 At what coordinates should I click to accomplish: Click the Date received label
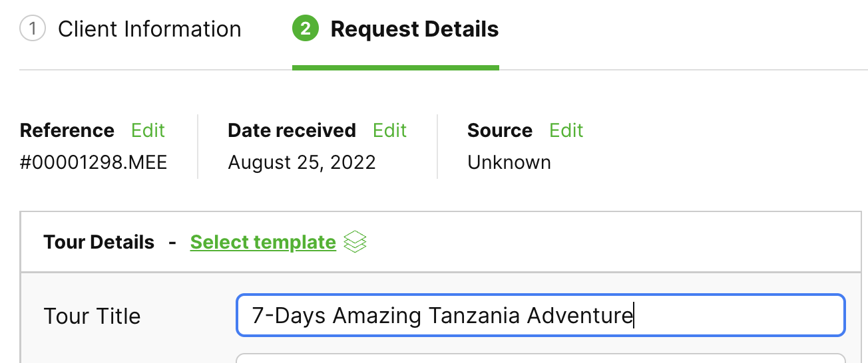[292, 130]
